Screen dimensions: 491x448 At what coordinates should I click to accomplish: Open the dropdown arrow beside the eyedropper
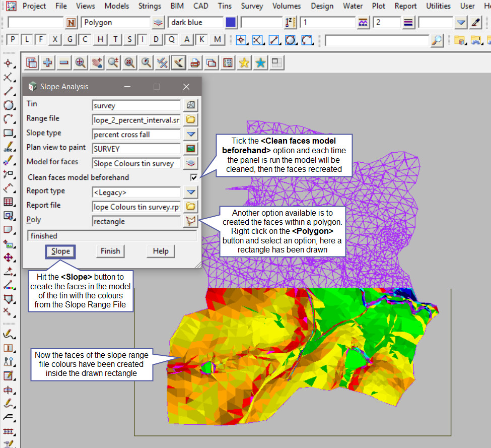coord(461,23)
